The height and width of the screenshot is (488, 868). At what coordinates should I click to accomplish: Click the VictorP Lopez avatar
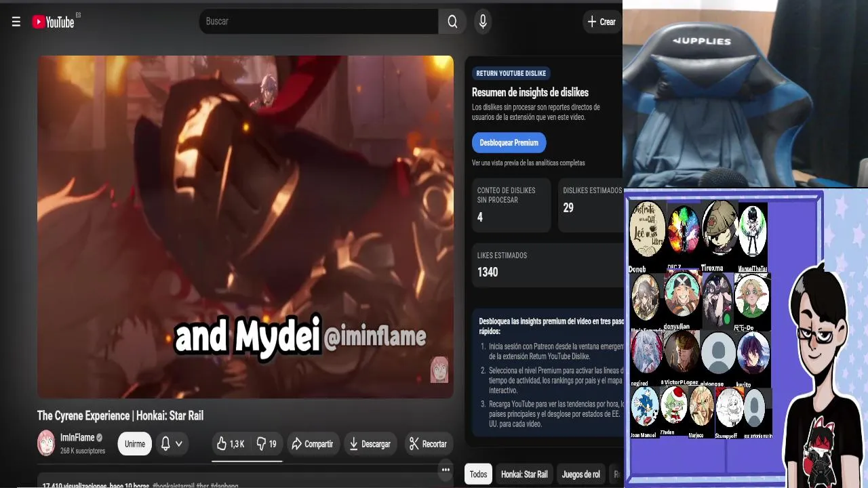(x=682, y=352)
